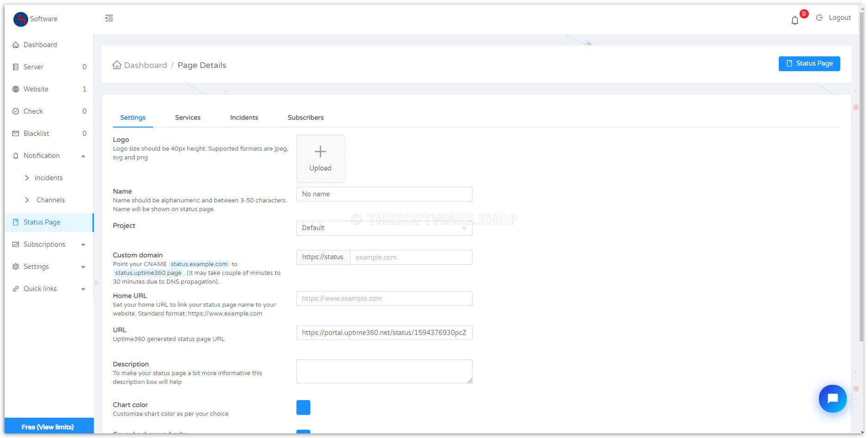Open the Project dropdown showing Default

tap(384, 228)
